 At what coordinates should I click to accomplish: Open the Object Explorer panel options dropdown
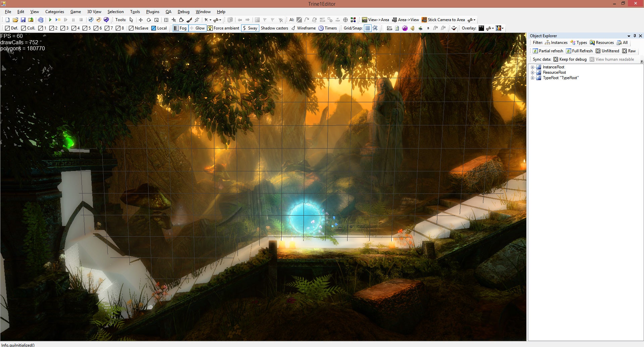pyautogui.click(x=629, y=36)
